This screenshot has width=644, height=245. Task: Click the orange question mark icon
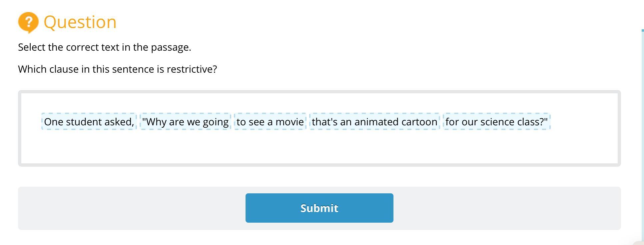[x=28, y=22]
